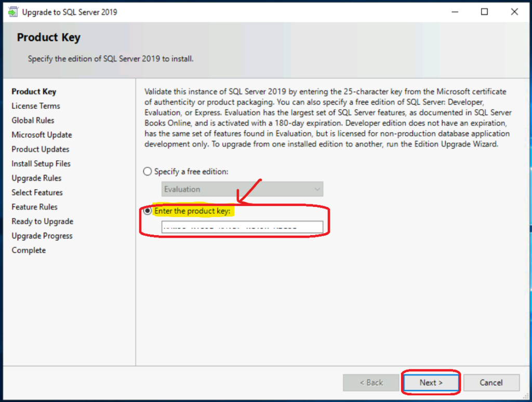The height and width of the screenshot is (402, 532).
Task: Click into the product key input field
Action: (242, 227)
